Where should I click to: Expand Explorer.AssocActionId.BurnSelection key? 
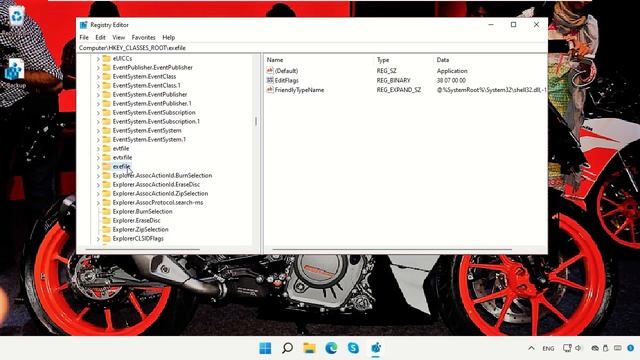(98, 176)
